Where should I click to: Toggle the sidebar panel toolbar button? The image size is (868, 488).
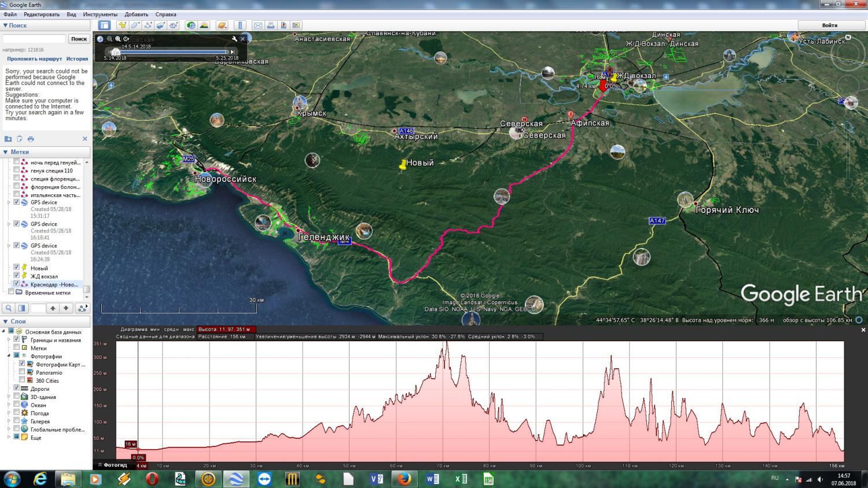104,25
